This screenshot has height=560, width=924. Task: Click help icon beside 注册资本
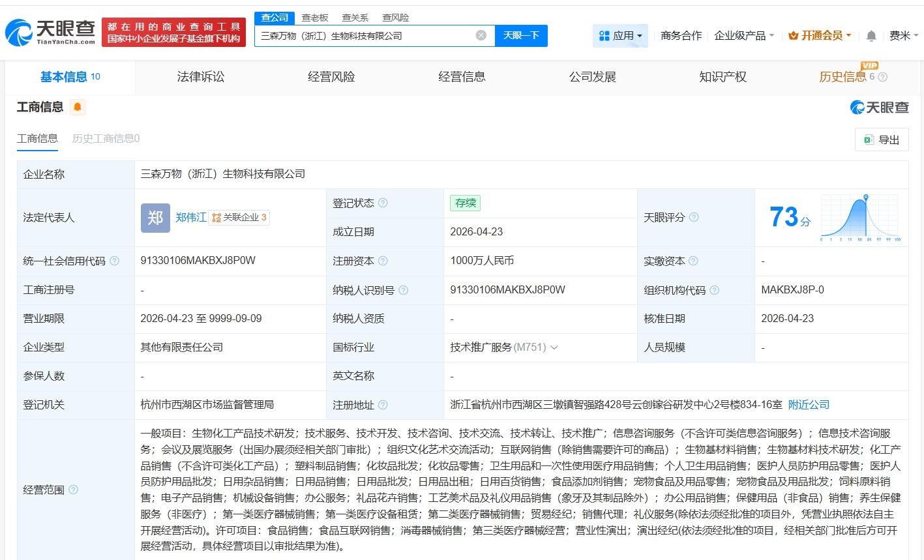[383, 261]
